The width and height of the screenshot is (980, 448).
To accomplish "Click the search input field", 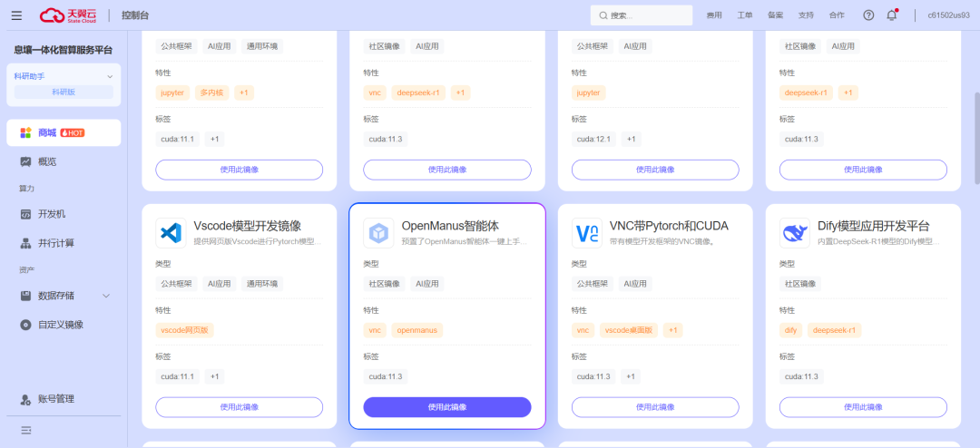I will 642,15.
